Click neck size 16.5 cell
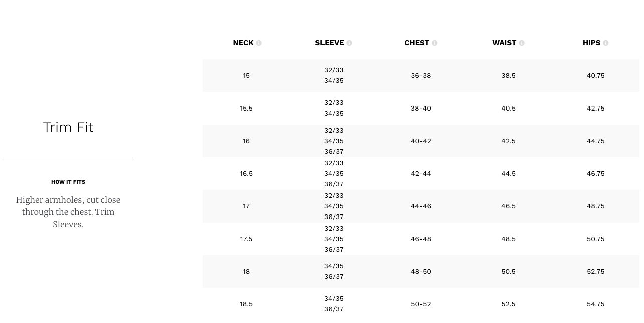This screenshot has height=323, width=644. [x=246, y=174]
